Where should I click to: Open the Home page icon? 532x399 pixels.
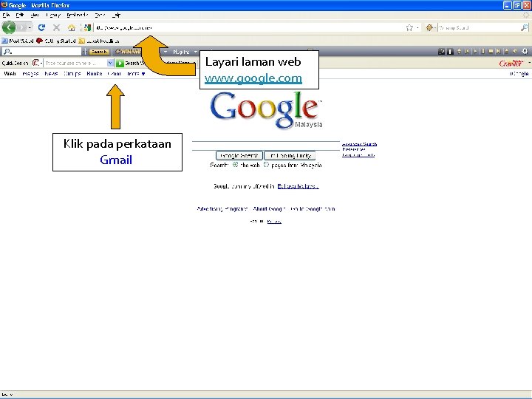click(71, 27)
